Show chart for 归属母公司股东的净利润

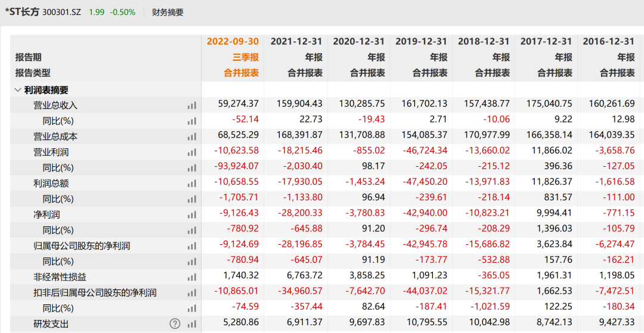point(191,245)
